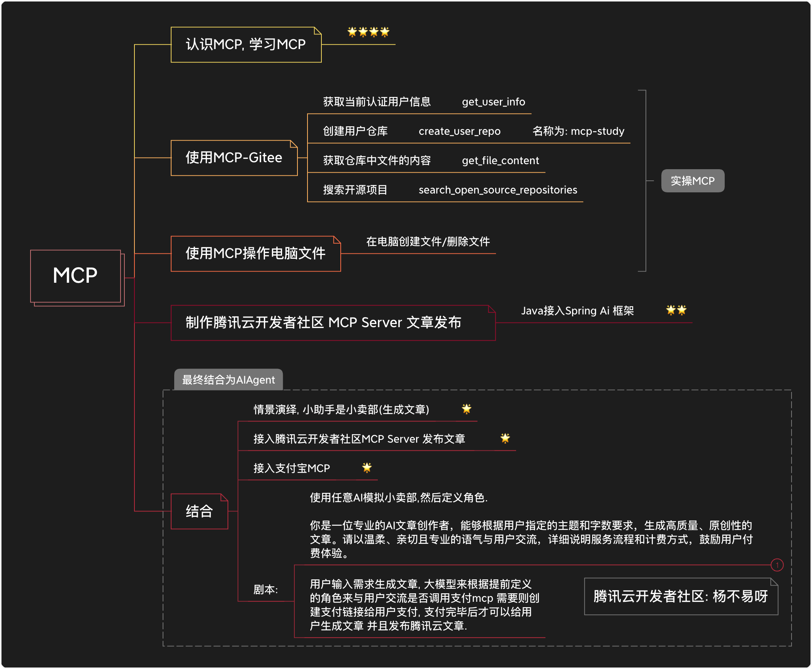Click the star beside 发布文章 item
This screenshot has width=812, height=669.
(505, 438)
